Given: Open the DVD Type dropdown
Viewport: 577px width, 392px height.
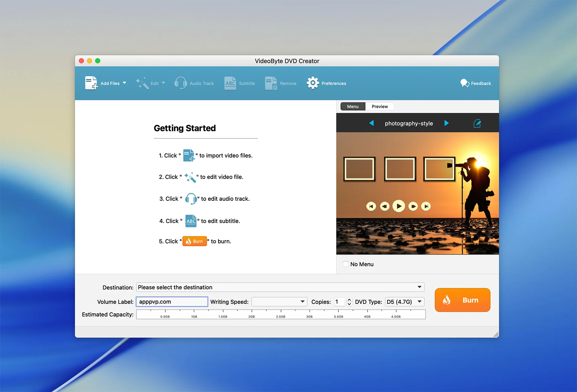Looking at the screenshot, I should coord(420,301).
